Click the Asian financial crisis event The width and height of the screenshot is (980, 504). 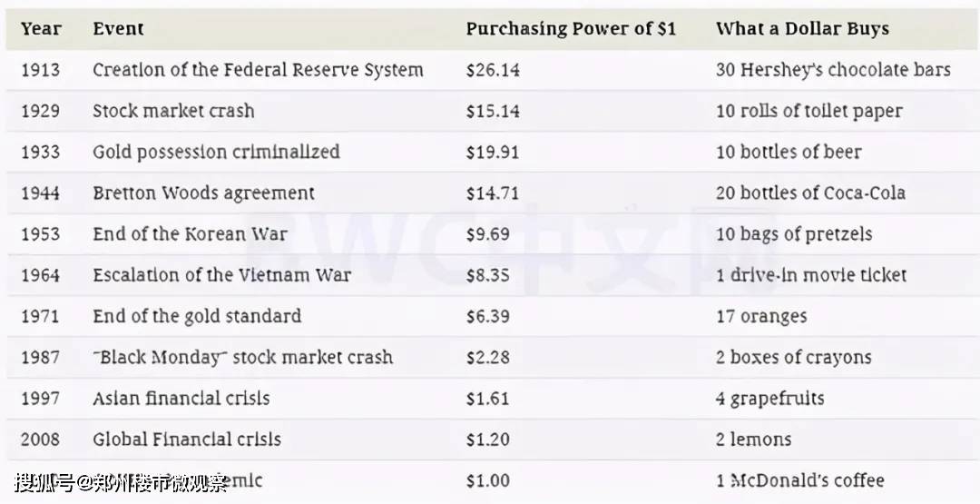(181, 398)
